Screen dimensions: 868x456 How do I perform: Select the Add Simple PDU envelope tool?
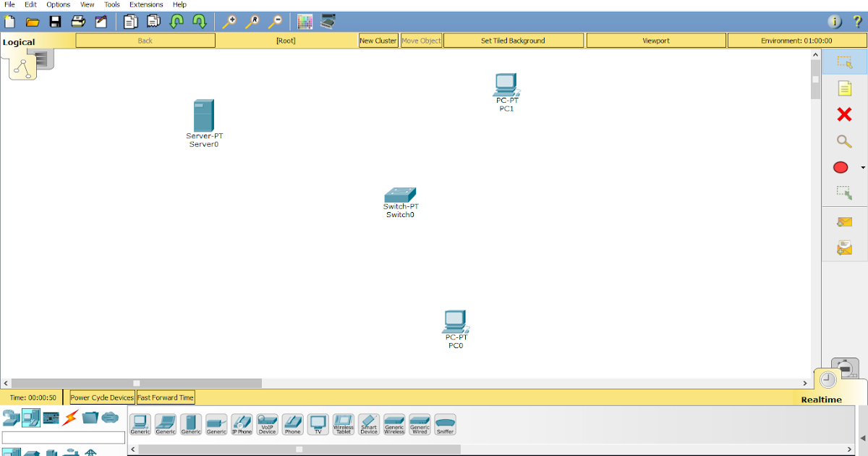[844, 221]
